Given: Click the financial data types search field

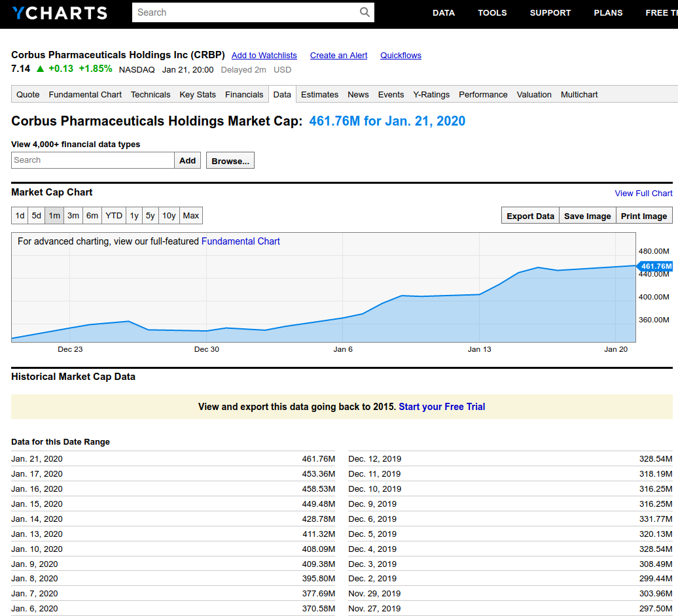Looking at the screenshot, I should 93,160.
